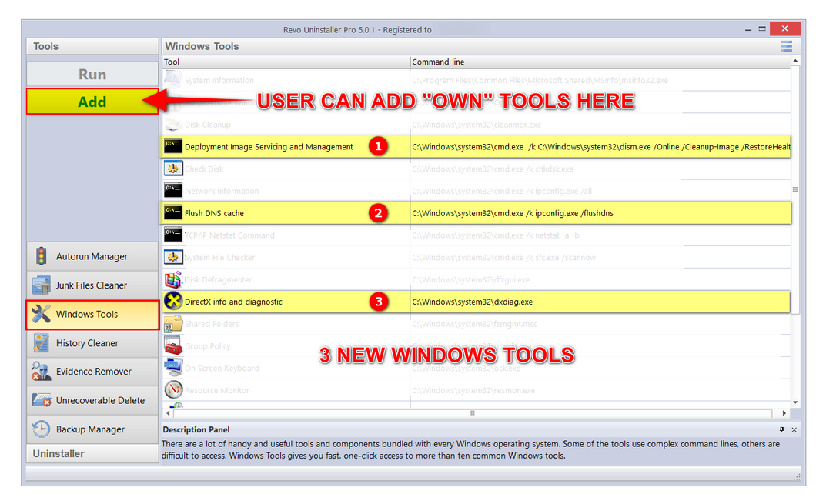Image resolution: width=826 pixels, height=504 pixels.
Task: Click the horizontal scrollbar thumb
Action: point(472,413)
